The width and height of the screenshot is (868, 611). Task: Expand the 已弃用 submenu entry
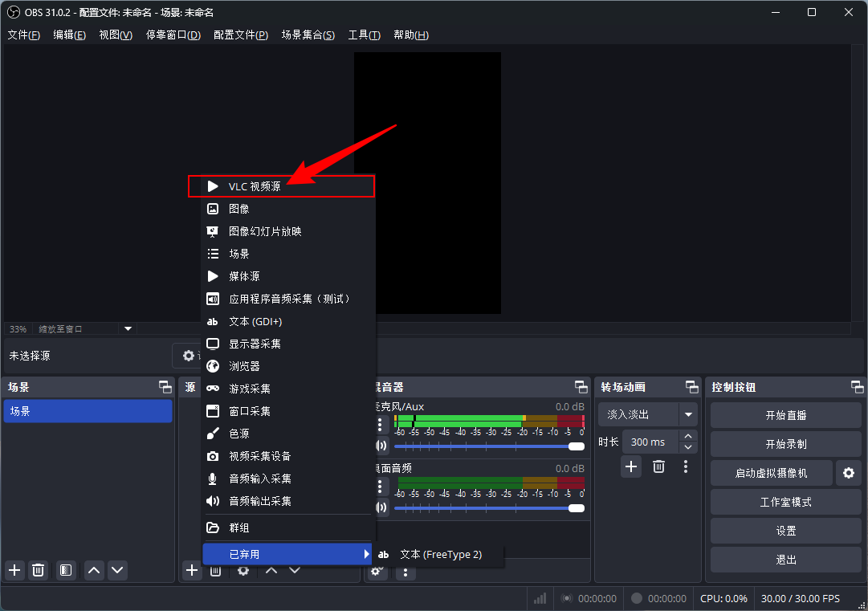click(x=287, y=554)
